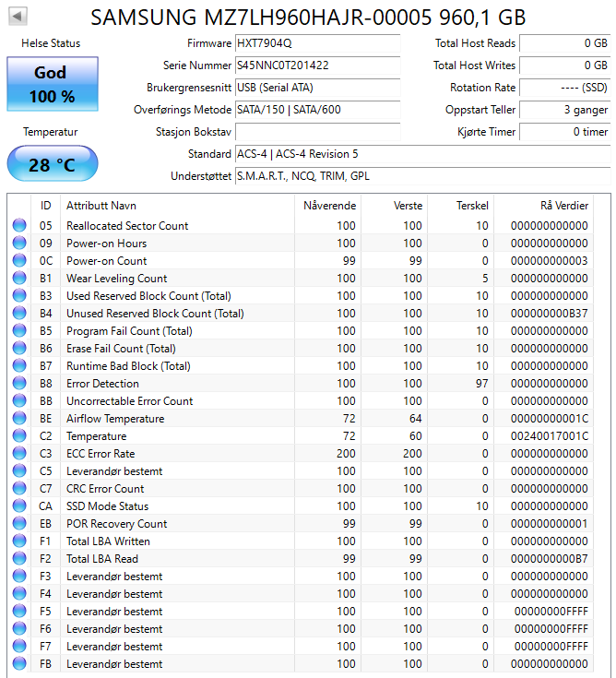This screenshot has height=678, width=616.
Task: Click status icon for Total LBA Read
Action: coord(19,559)
